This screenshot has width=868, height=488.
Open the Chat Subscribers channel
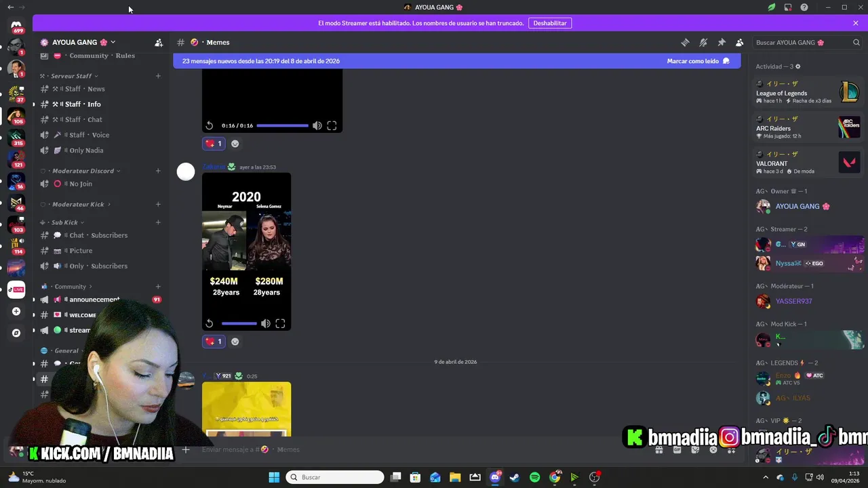click(x=102, y=235)
